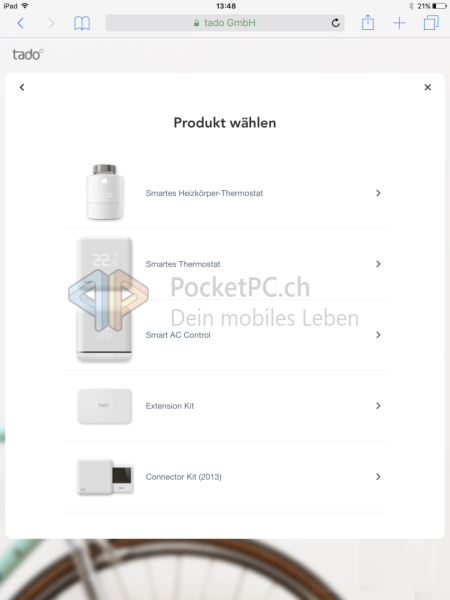Show all open tabs overview

tap(431, 23)
